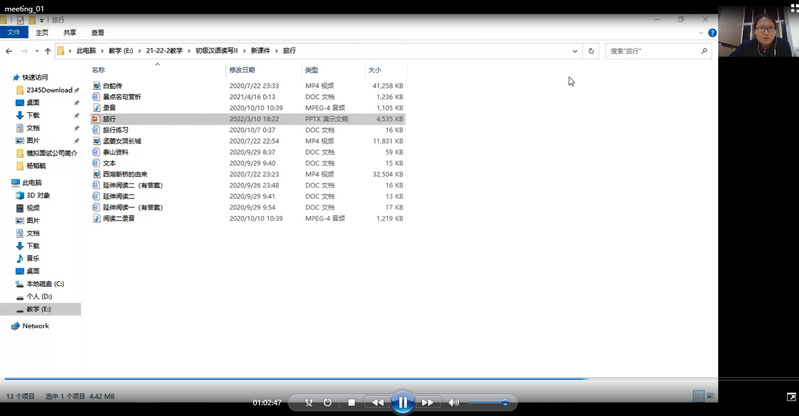Toggle repeat in the media player
This screenshot has width=799, height=416.
tap(327, 402)
